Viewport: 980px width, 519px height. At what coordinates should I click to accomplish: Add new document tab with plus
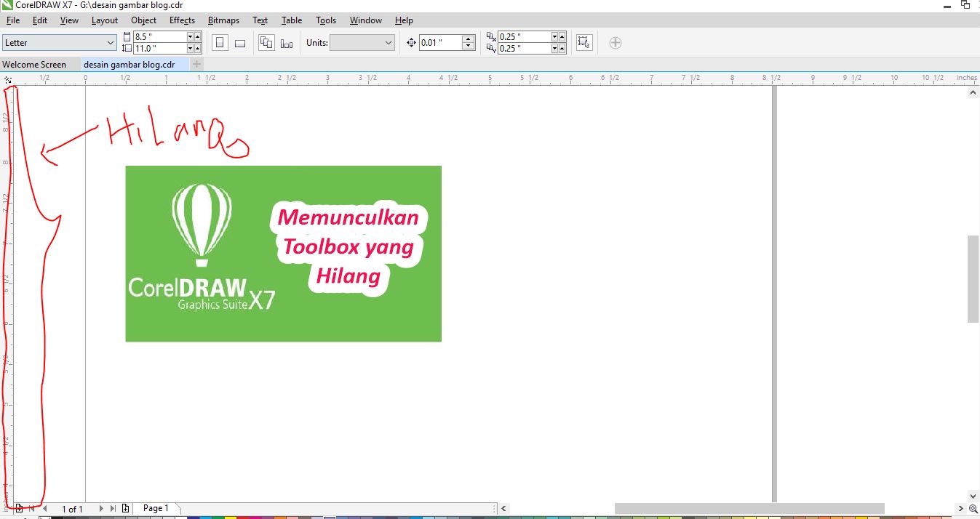click(x=197, y=65)
